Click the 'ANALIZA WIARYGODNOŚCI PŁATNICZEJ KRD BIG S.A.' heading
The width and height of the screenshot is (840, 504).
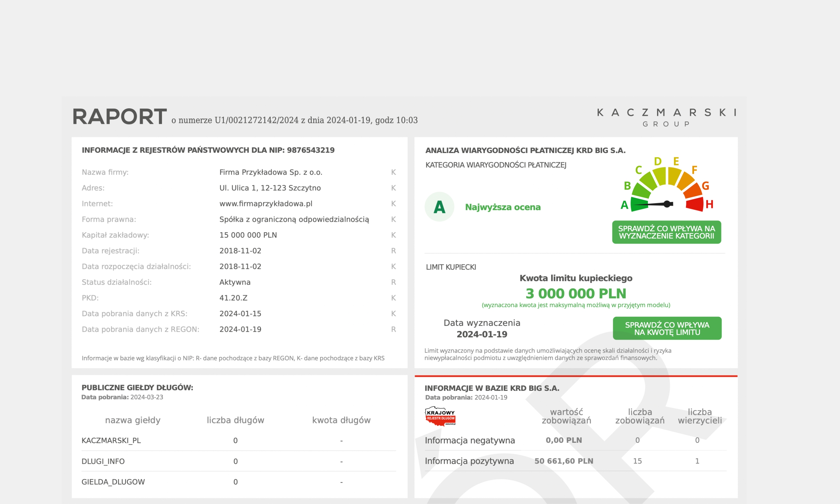[526, 151]
